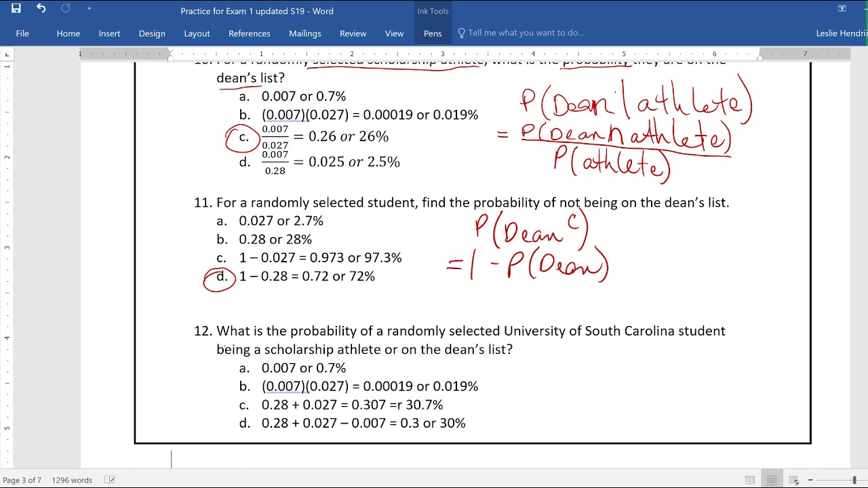Screen dimensions: 868x488
Task: Click answer "0.28 + 0.027 – 0.007 = 0.3 or 30%"
Action: tap(363, 423)
